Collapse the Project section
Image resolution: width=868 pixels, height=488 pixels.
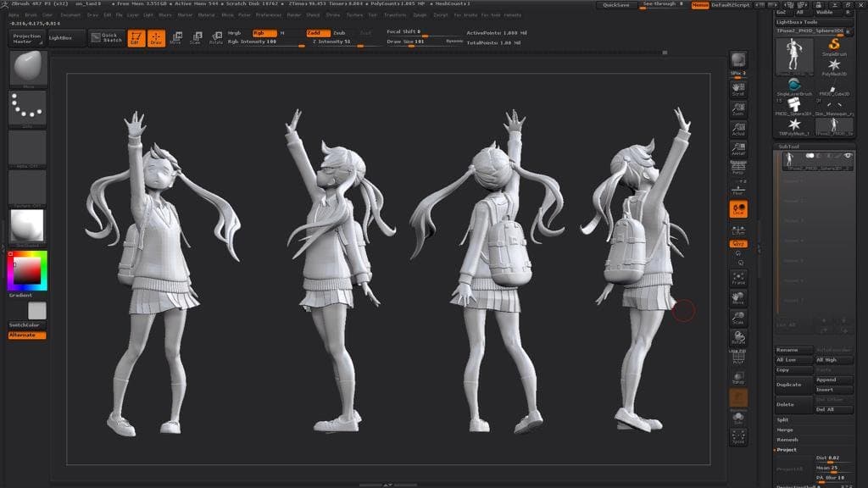tap(786, 450)
